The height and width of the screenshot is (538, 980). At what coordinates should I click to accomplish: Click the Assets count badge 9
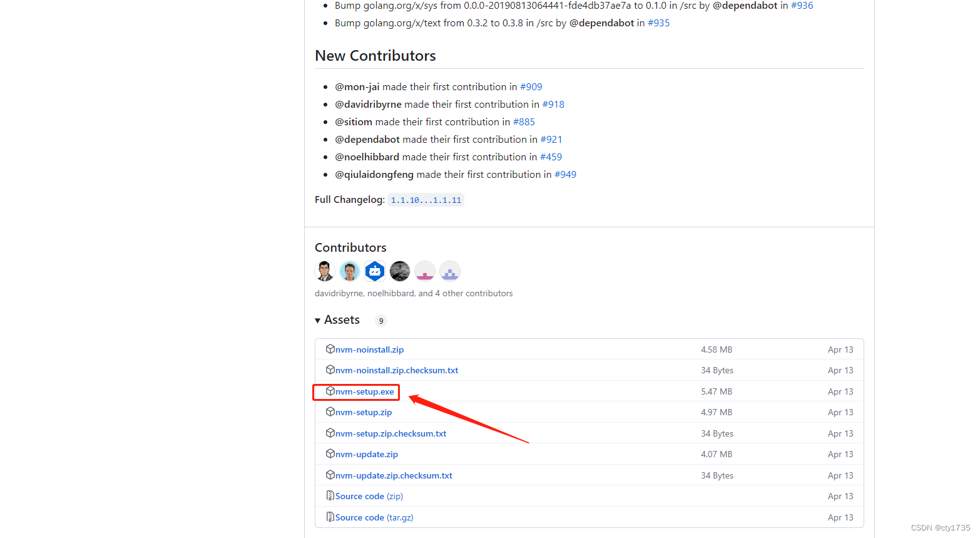coord(381,321)
